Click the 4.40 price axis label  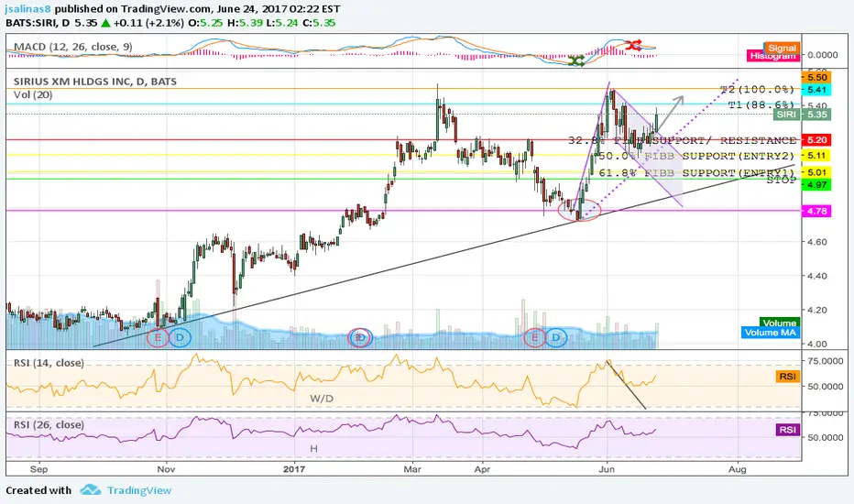coord(817,276)
